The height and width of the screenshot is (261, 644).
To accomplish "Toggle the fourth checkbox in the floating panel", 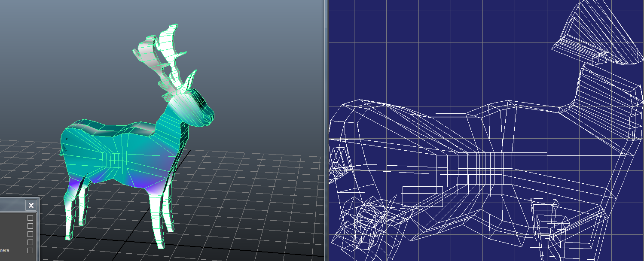I will 30,242.
